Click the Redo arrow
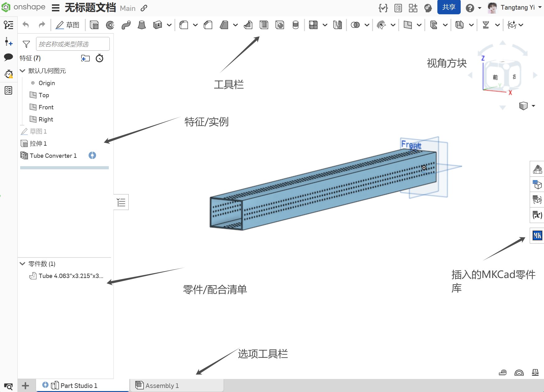The width and height of the screenshot is (544, 392). (x=42, y=25)
